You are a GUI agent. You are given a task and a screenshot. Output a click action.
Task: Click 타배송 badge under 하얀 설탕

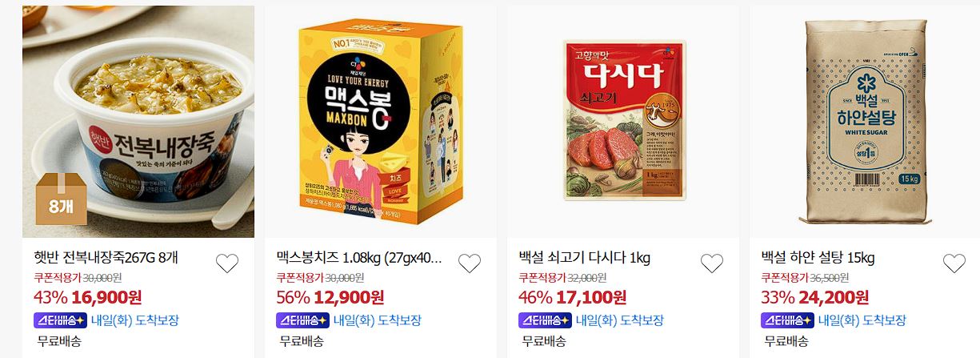pyautogui.click(x=787, y=320)
